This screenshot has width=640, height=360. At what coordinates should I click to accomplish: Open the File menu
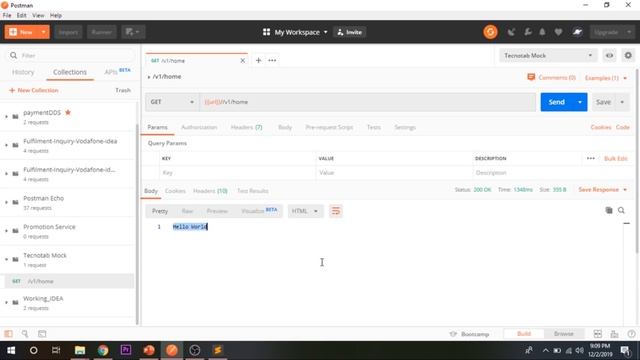click(7, 16)
